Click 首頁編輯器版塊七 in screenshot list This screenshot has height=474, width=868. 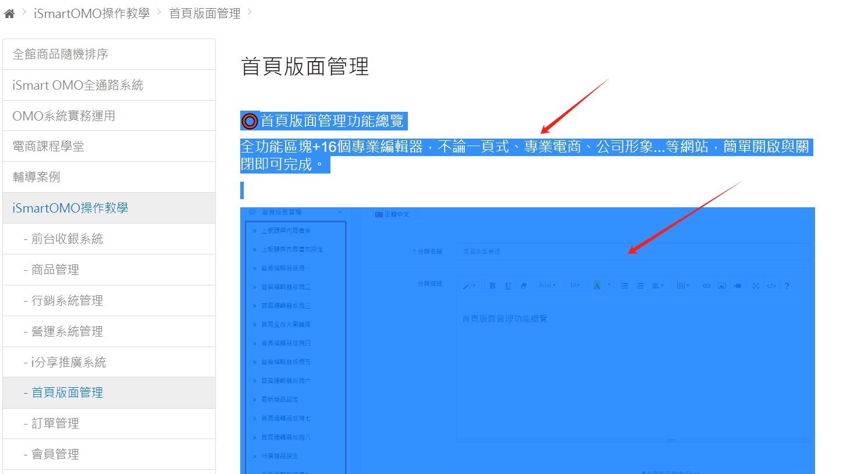[x=286, y=418]
